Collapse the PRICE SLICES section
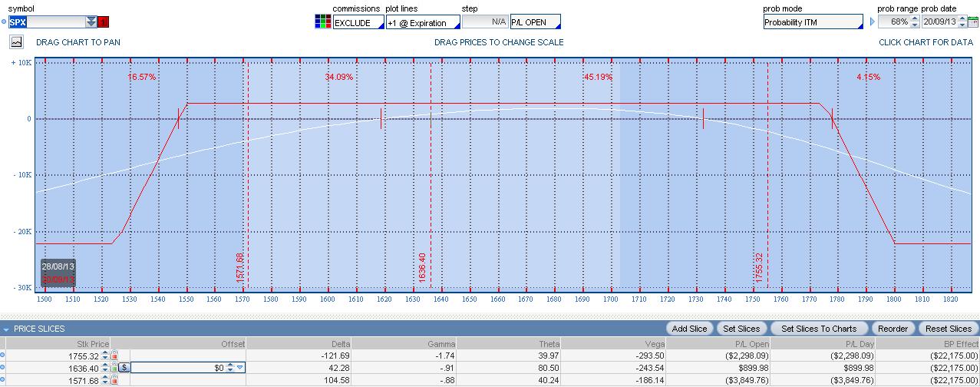The image size is (980, 387). pos(6,329)
